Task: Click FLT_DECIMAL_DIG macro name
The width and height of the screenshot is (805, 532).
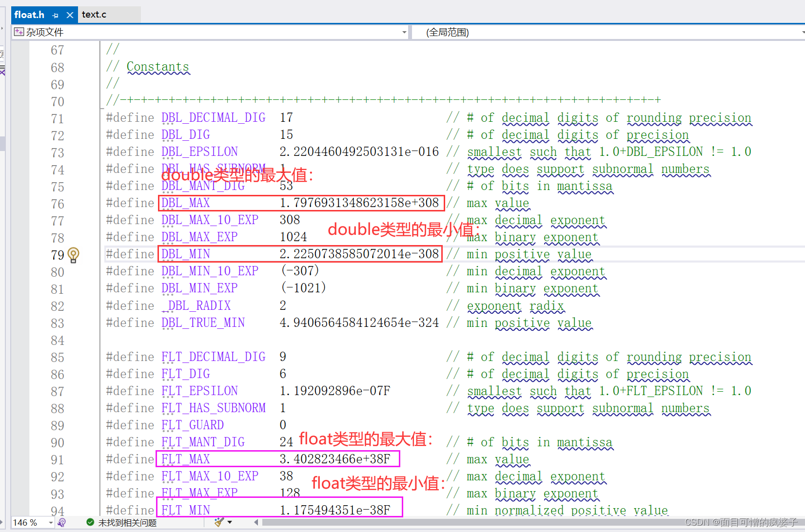Action: (214, 357)
